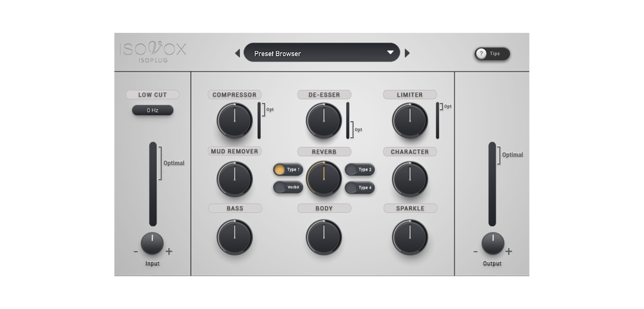This screenshot has height=309, width=644.
Task: Go to the previous preset with the left arrow
Action: pos(238,53)
